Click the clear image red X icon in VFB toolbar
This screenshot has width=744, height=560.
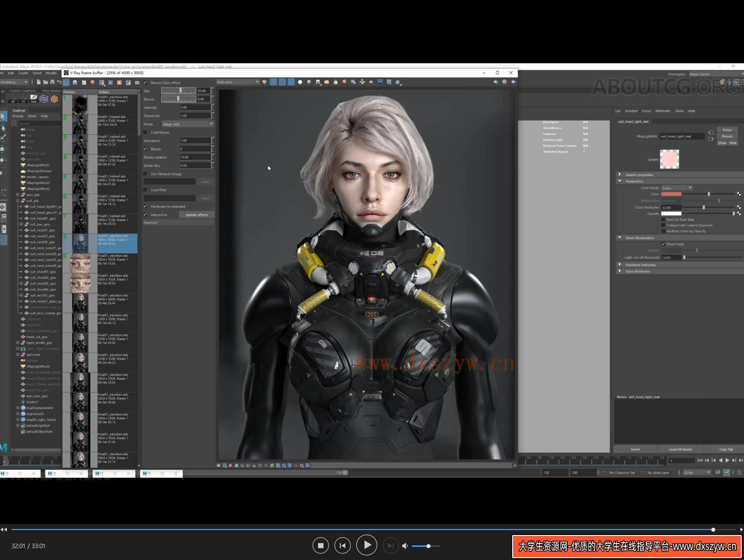(344, 82)
